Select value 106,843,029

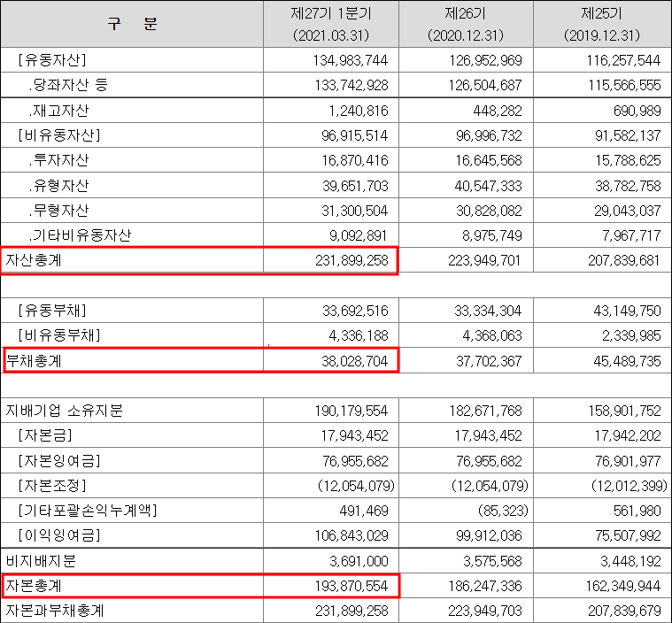click(351, 535)
